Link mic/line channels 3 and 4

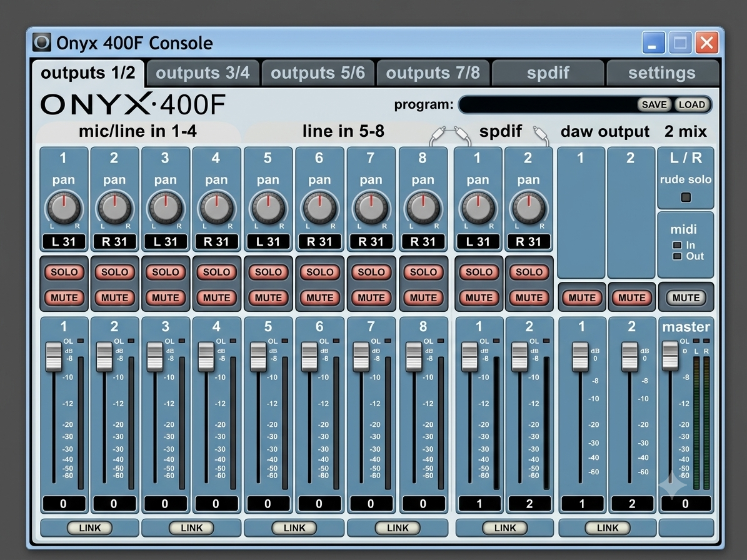tap(191, 527)
